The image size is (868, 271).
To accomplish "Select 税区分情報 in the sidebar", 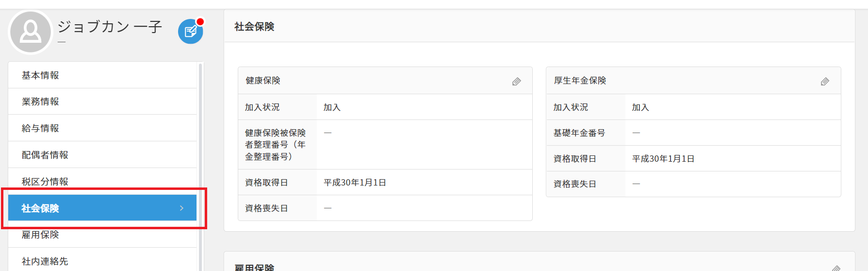I will [x=45, y=182].
